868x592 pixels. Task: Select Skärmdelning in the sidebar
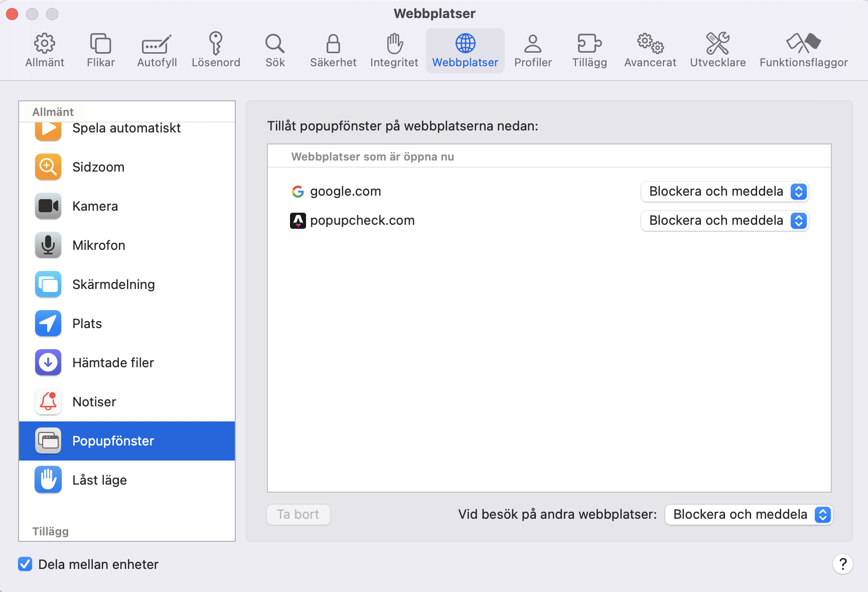(x=127, y=284)
